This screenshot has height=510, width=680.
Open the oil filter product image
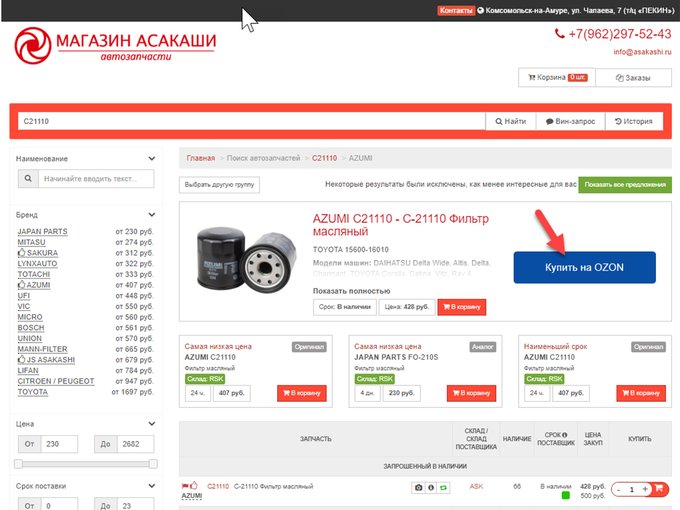tap(246, 259)
